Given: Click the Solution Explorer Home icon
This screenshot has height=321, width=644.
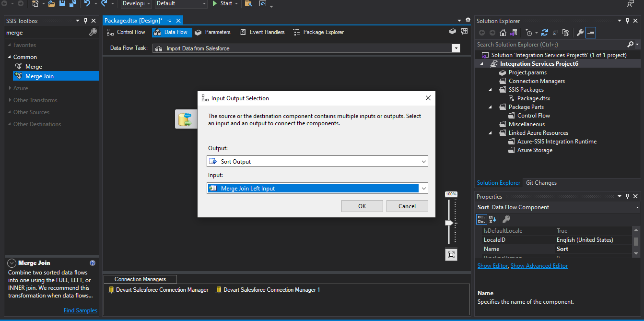Looking at the screenshot, I should point(503,33).
